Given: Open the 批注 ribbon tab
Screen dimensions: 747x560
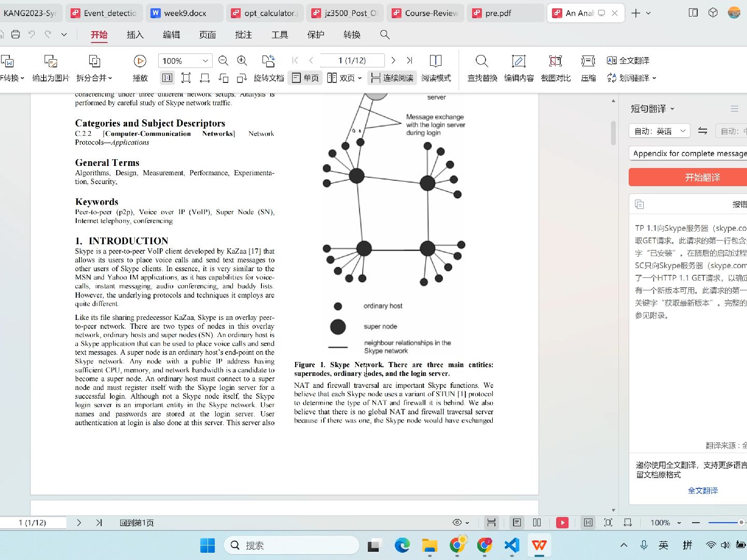Looking at the screenshot, I should [x=243, y=35].
